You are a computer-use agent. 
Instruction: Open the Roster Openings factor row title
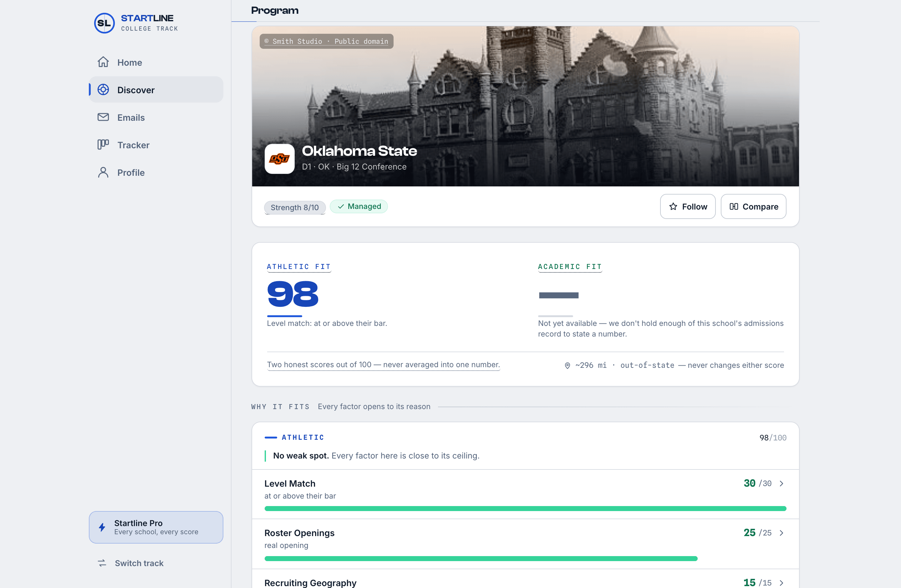point(299,533)
